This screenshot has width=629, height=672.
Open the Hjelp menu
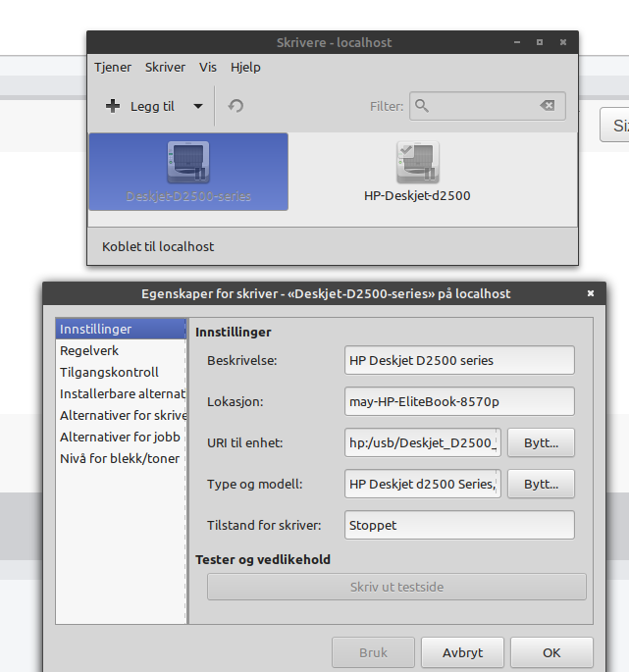pos(245,68)
